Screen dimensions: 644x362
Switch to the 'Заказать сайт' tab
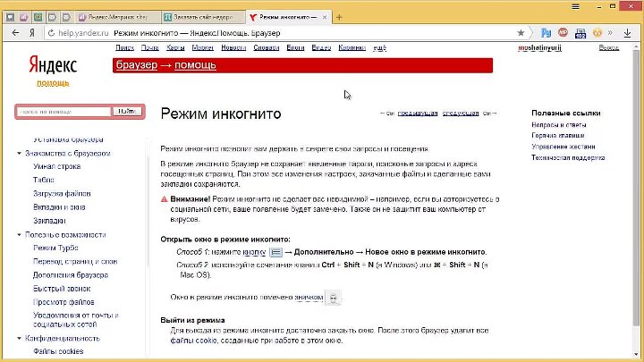pos(201,17)
